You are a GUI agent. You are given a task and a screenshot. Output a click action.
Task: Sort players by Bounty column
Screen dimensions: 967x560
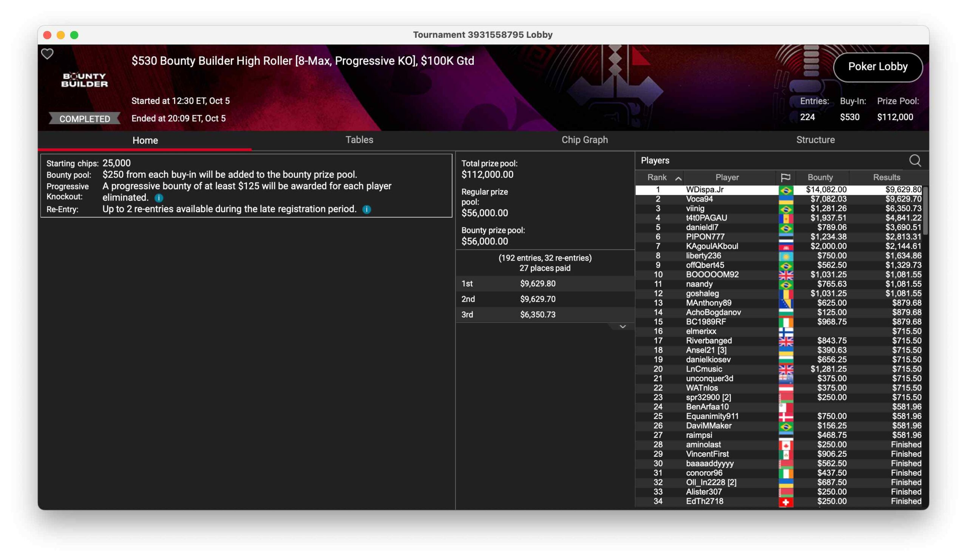820,177
